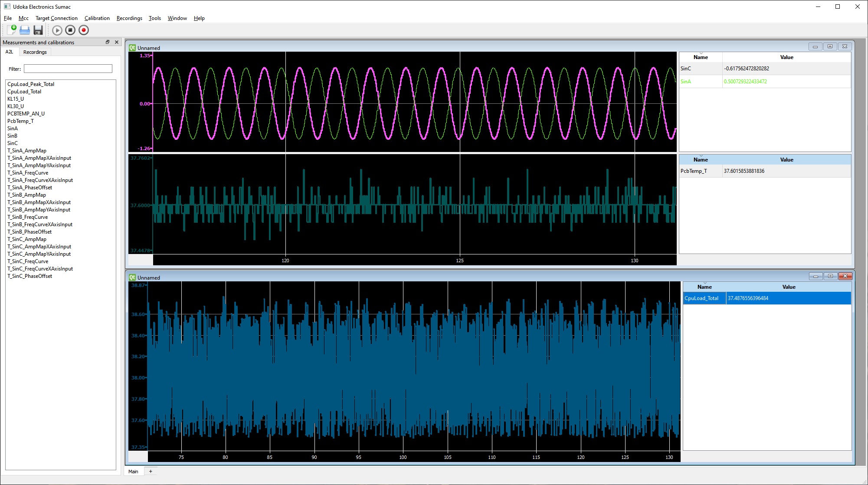Click the stop button in toolbar
868x485 pixels.
click(x=70, y=30)
